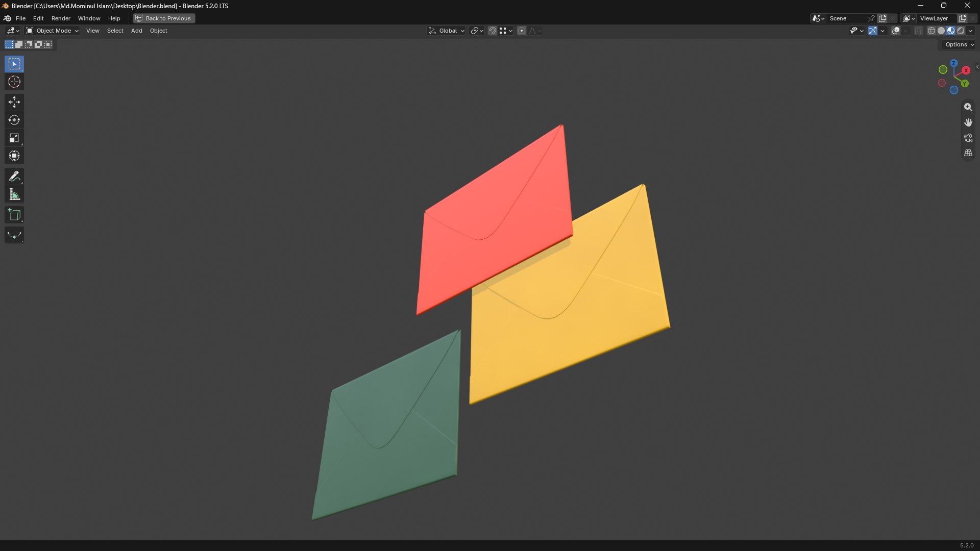The image size is (980, 551).
Task: Toggle gizmo visibility button
Action: pos(872,31)
